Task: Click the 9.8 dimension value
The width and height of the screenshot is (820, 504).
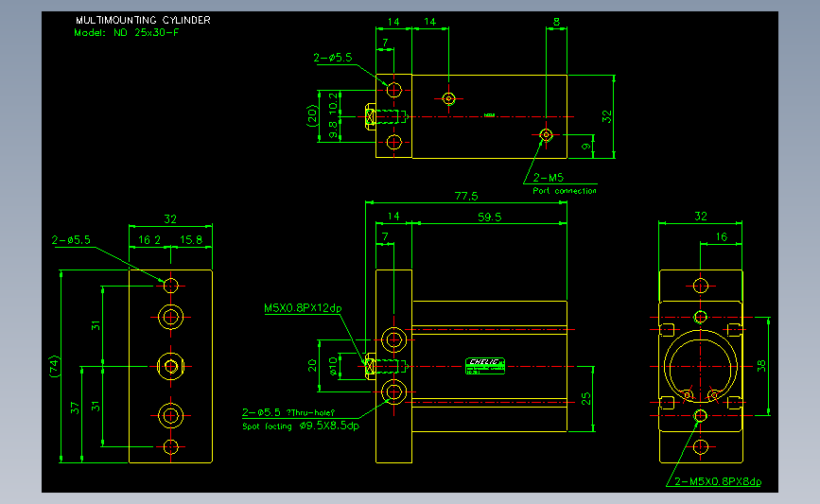Action: (x=333, y=130)
